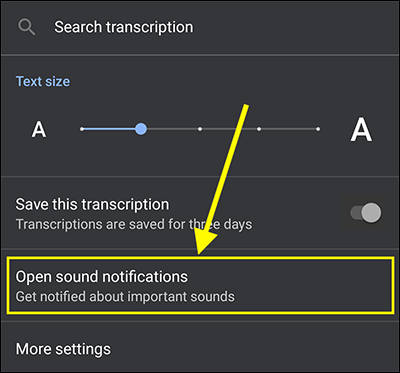
Task: Click the Text size heading
Action: pyautogui.click(x=43, y=81)
